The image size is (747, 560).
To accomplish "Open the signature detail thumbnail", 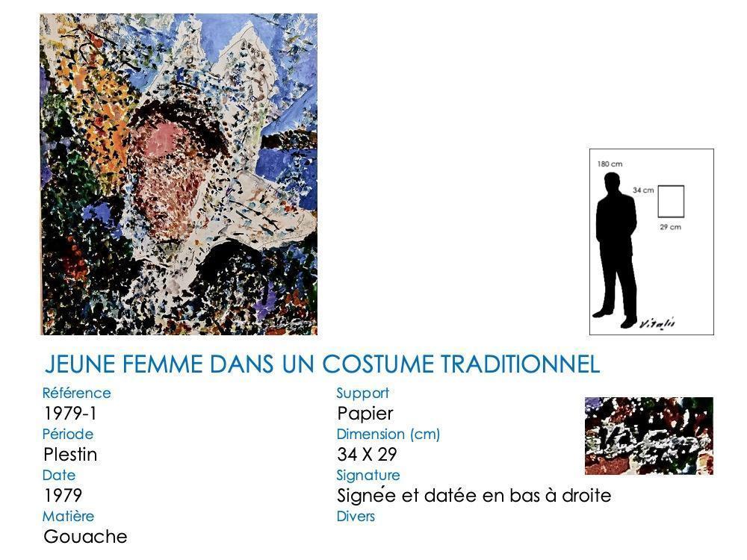I will coord(649,436).
